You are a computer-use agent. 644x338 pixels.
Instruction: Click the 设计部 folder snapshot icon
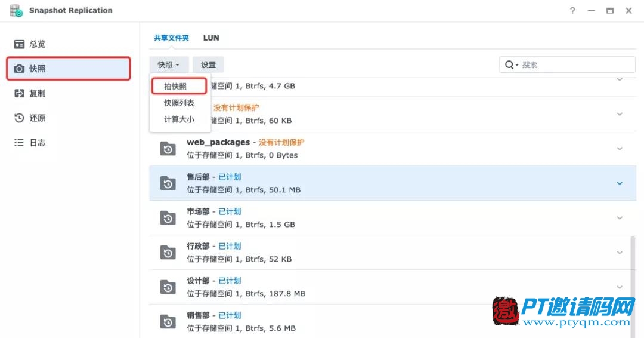[x=168, y=287]
